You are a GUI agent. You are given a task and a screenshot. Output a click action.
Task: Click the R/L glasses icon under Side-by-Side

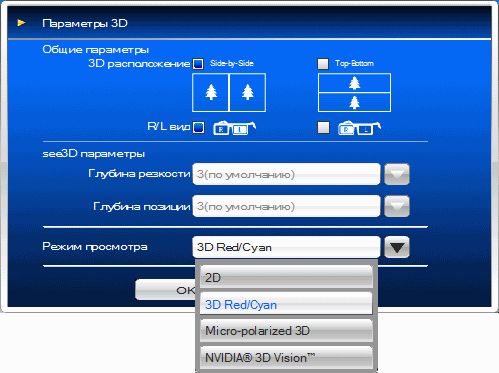tap(234, 128)
